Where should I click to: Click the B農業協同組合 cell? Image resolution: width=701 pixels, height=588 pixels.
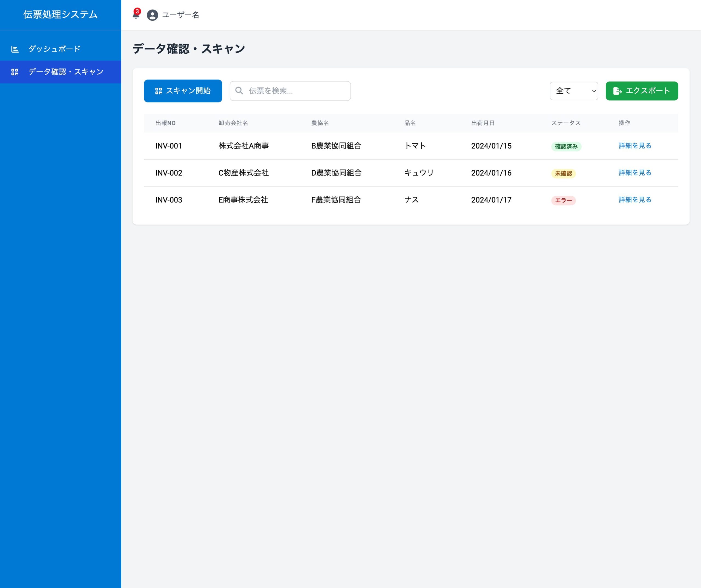coord(337,146)
